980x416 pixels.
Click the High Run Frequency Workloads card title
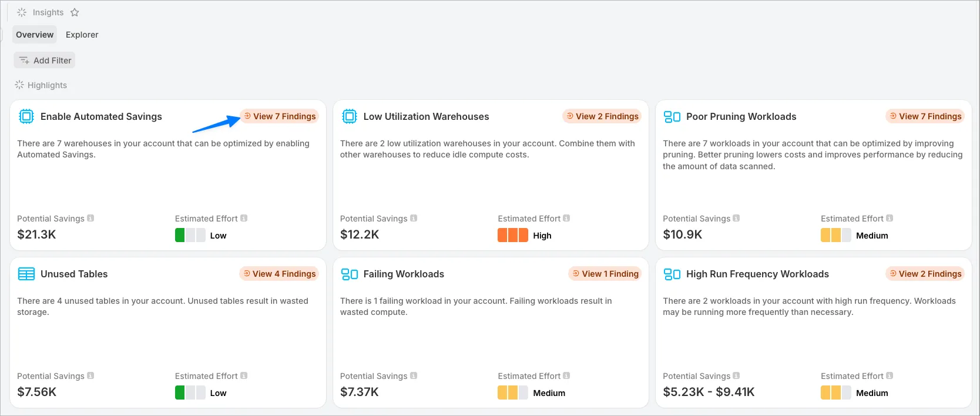[x=757, y=274]
